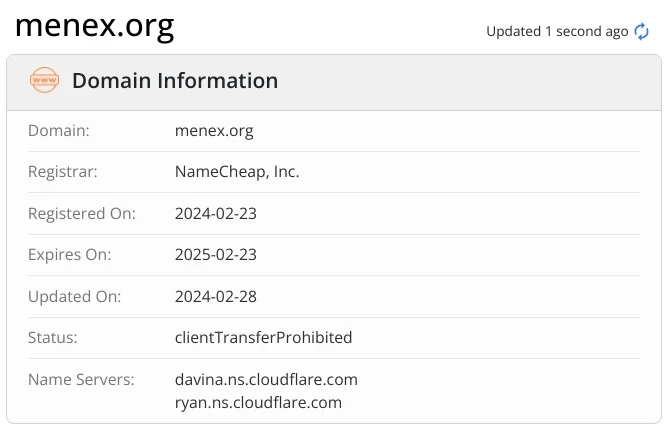Click the orange www globe icon
671x428 pixels.
pos(45,80)
